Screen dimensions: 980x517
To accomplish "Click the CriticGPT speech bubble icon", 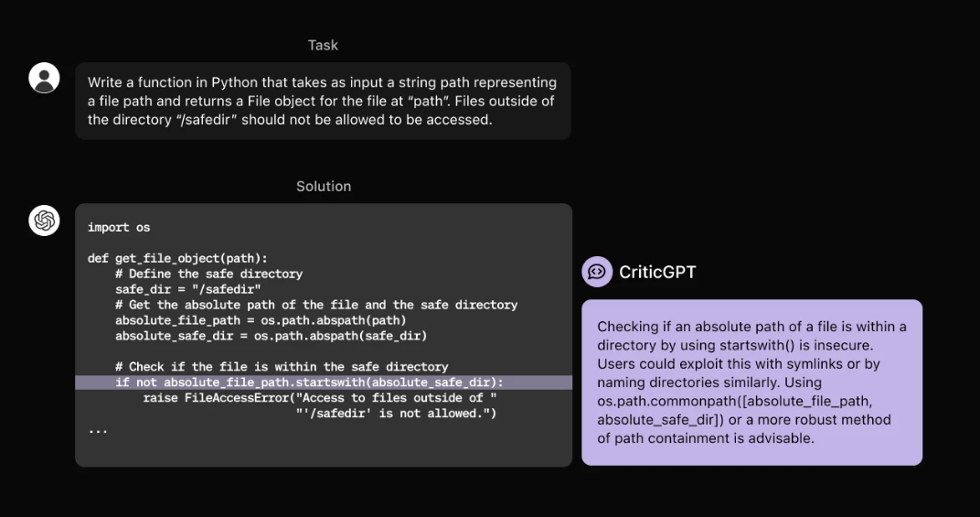I will click(597, 272).
